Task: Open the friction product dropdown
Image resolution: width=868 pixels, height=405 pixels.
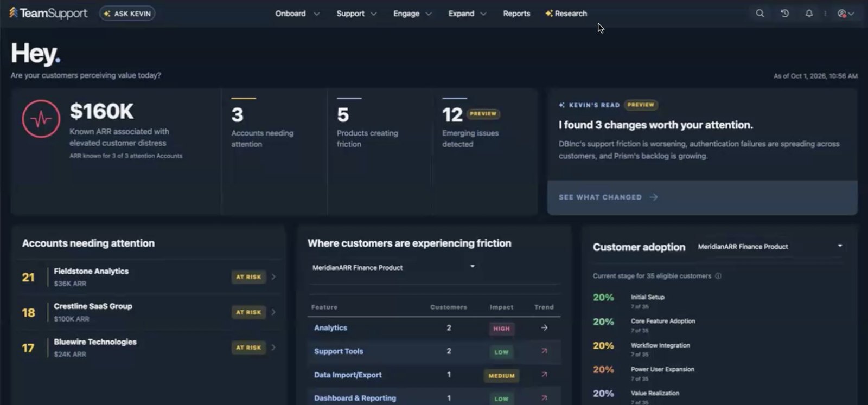Action: 393,267
